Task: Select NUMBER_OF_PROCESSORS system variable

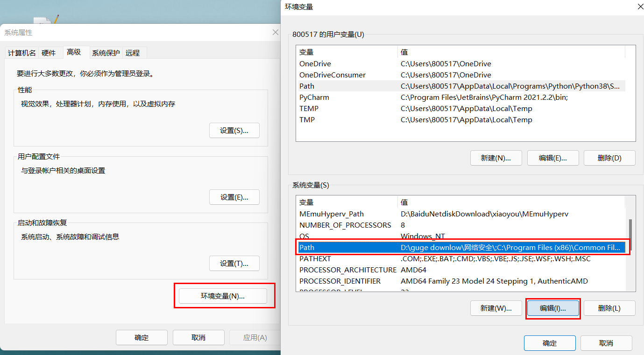Action: click(461, 225)
